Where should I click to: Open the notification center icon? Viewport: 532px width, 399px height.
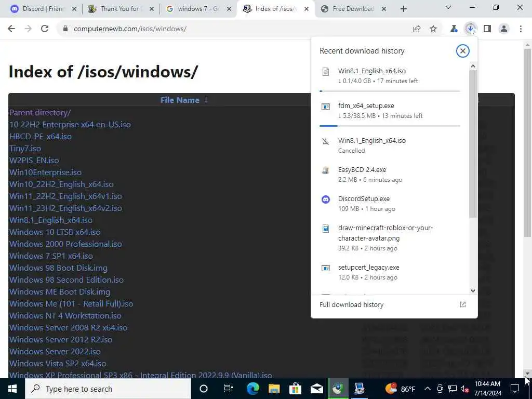(515, 389)
